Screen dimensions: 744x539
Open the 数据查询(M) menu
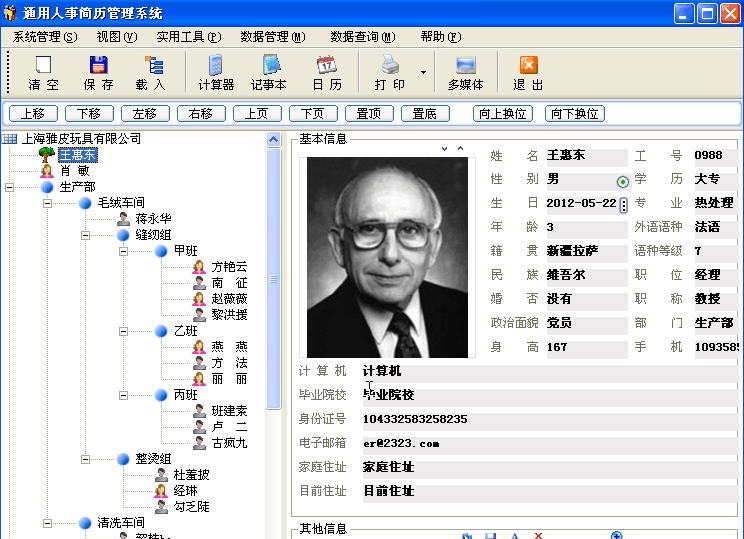point(363,37)
